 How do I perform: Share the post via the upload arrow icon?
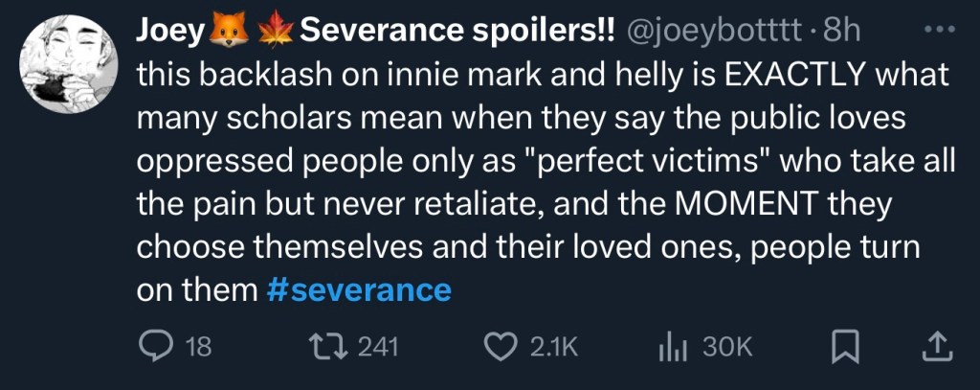[934, 346]
